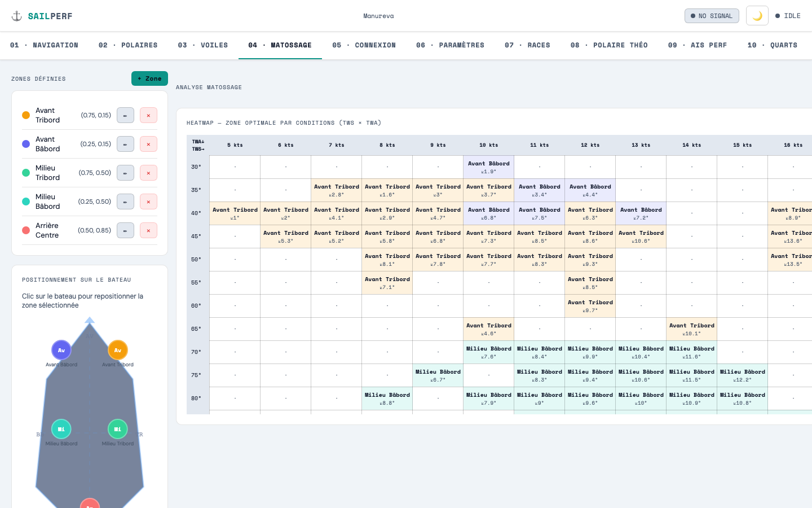Click the NO SIGNAL status badge
Screen dimensions: 812x508
(x=712, y=16)
